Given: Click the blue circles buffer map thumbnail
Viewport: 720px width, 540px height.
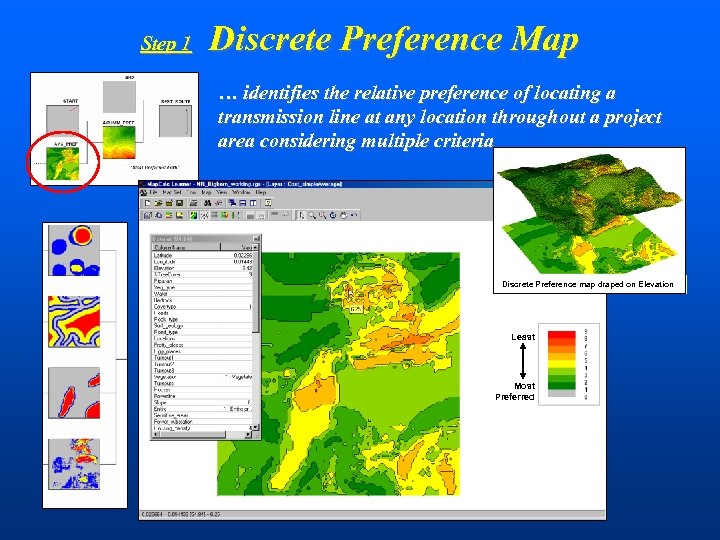Looking at the screenshot, I should pos(74,250).
